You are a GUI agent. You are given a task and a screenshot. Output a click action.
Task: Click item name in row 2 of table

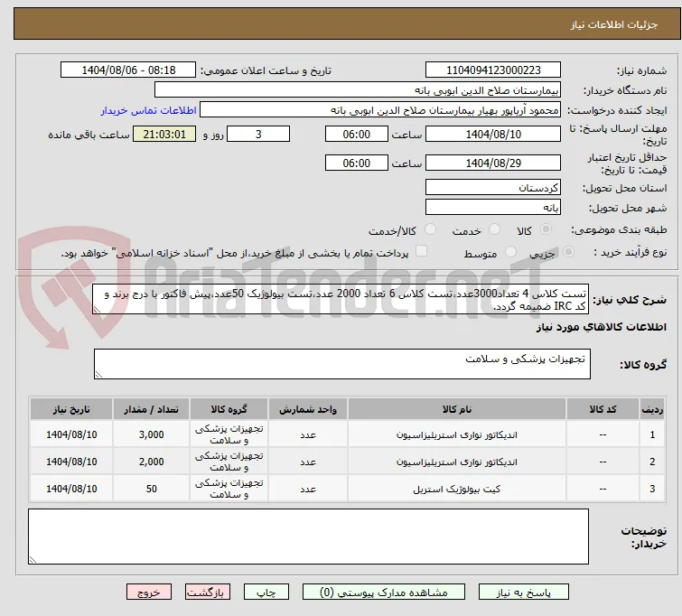(457, 462)
